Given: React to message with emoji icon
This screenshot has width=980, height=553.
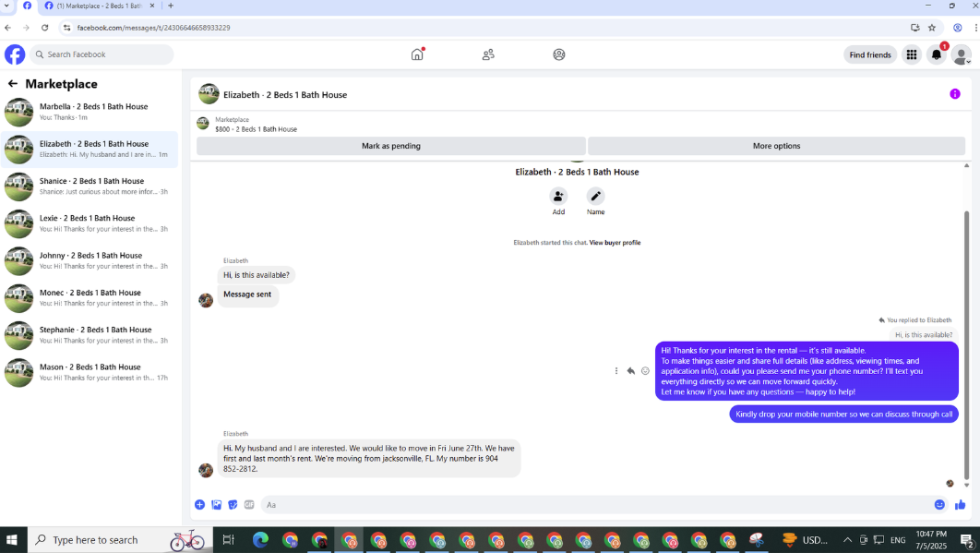Looking at the screenshot, I should pos(645,371).
